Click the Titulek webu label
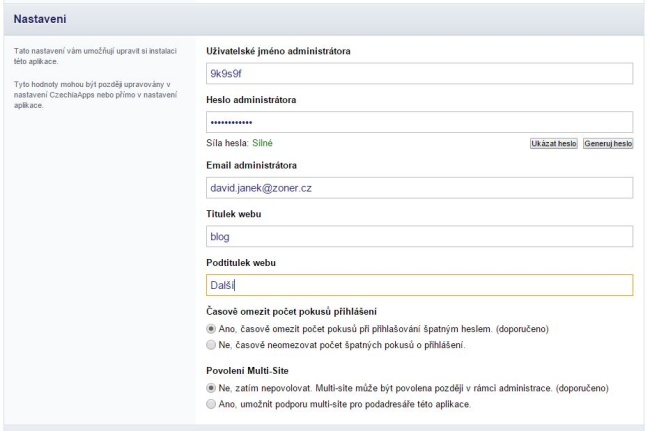 pyautogui.click(x=237, y=213)
